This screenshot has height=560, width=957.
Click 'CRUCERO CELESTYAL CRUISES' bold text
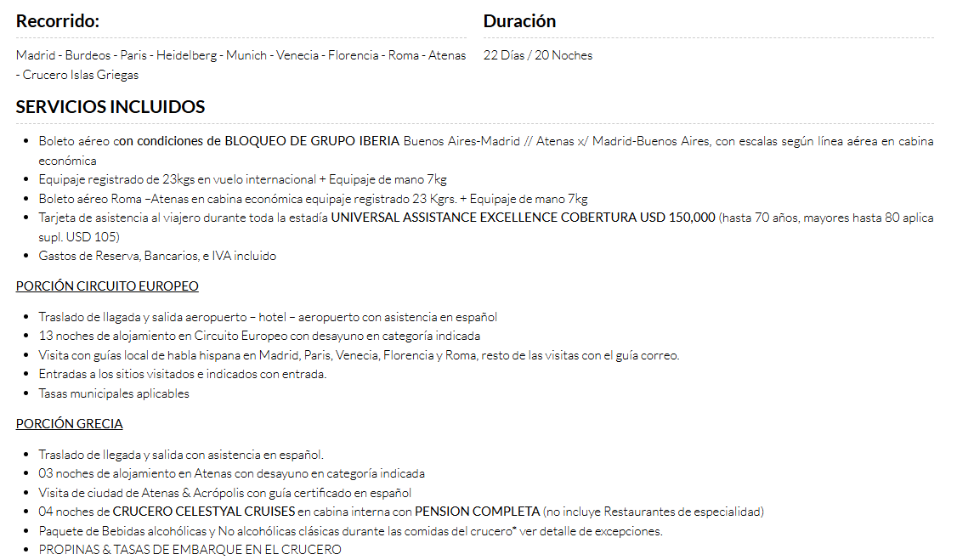pyautogui.click(x=204, y=512)
